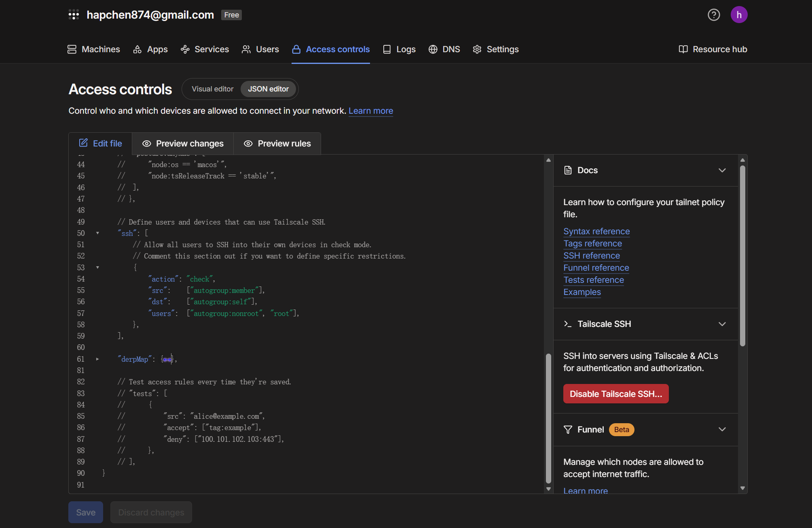Viewport: 812px width, 528px height.
Task: Select the JSON editor mode
Action: tap(268, 89)
